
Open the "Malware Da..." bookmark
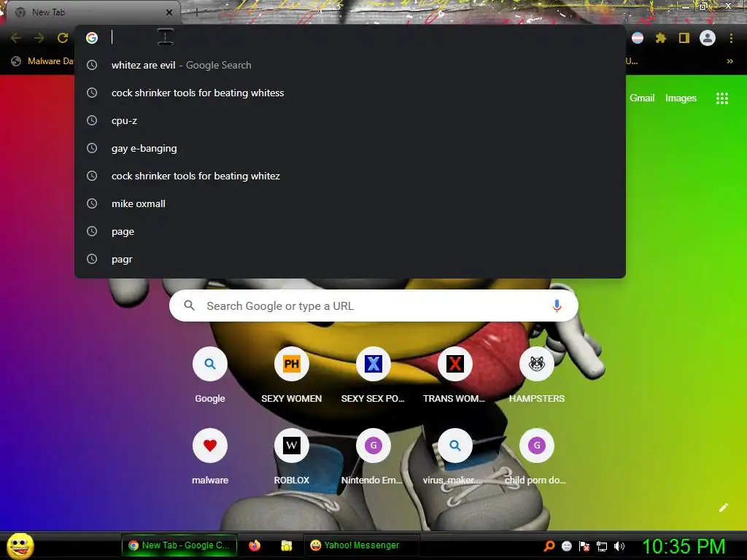click(x=42, y=61)
